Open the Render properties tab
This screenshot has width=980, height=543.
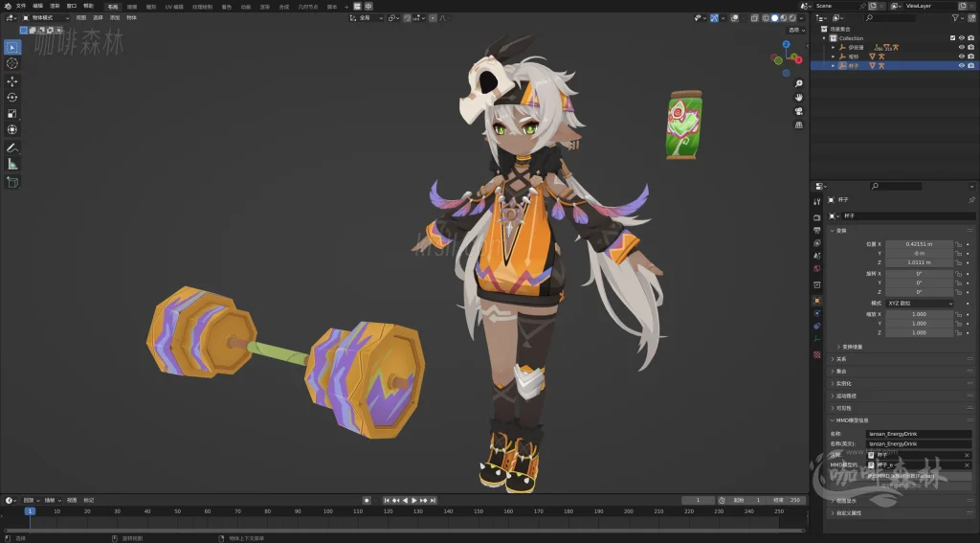817,217
